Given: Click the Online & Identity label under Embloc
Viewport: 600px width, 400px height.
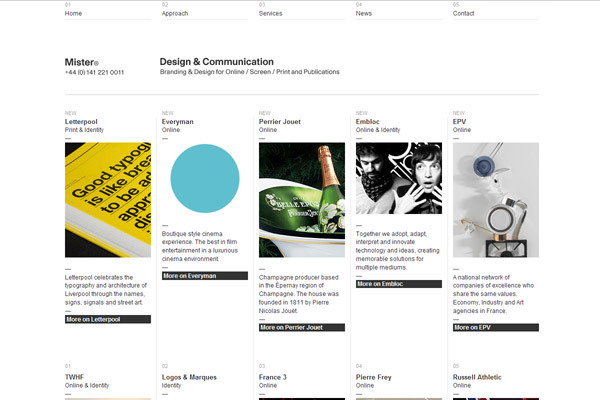Looking at the screenshot, I should pos(378,130).
